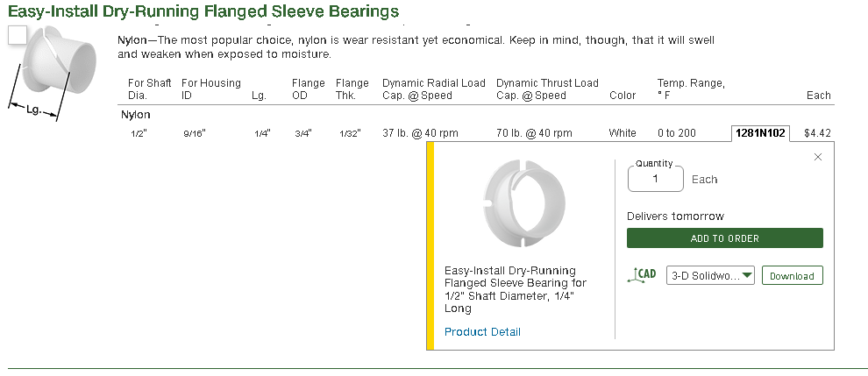Click the $4.42 price
Image resolution: width=868 pixels, height=376 pixels.
coord(817,133)
